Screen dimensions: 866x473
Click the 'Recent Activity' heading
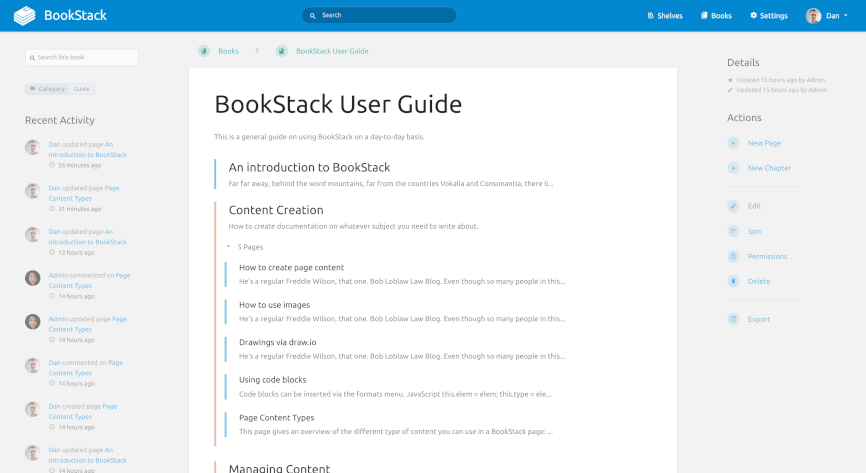point(60,120)
